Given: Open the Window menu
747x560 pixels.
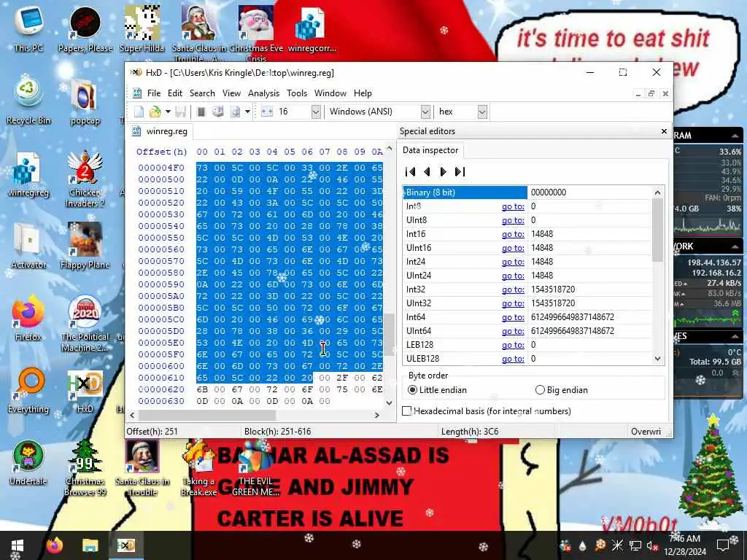Looking at the screenshot, I should (330, 93).
